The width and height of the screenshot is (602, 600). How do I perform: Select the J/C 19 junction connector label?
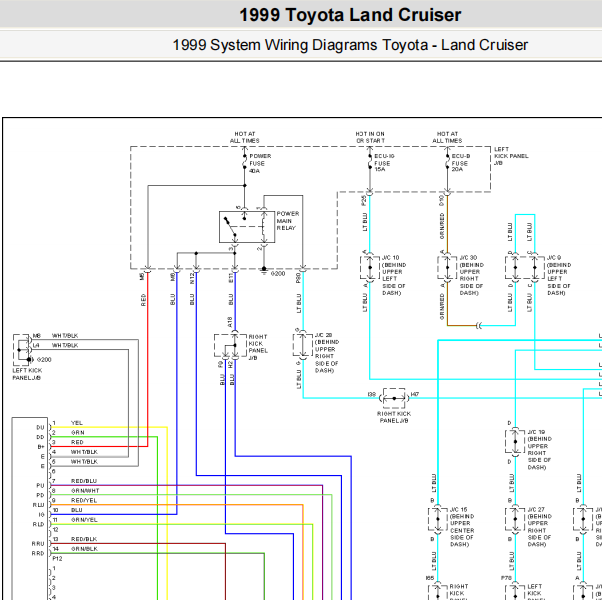pyautogui.click(x=539, y=450)
